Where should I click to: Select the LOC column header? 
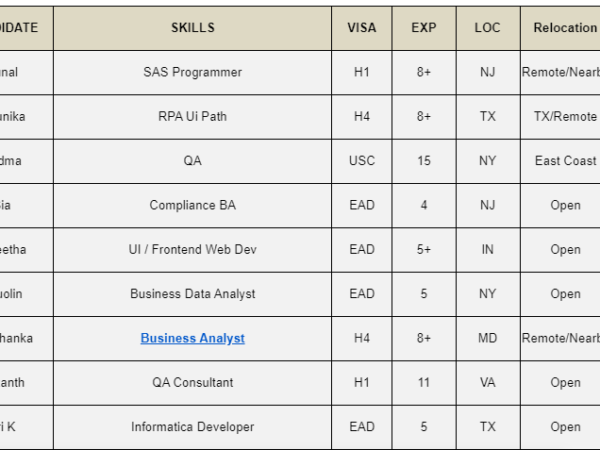(487, 28)
